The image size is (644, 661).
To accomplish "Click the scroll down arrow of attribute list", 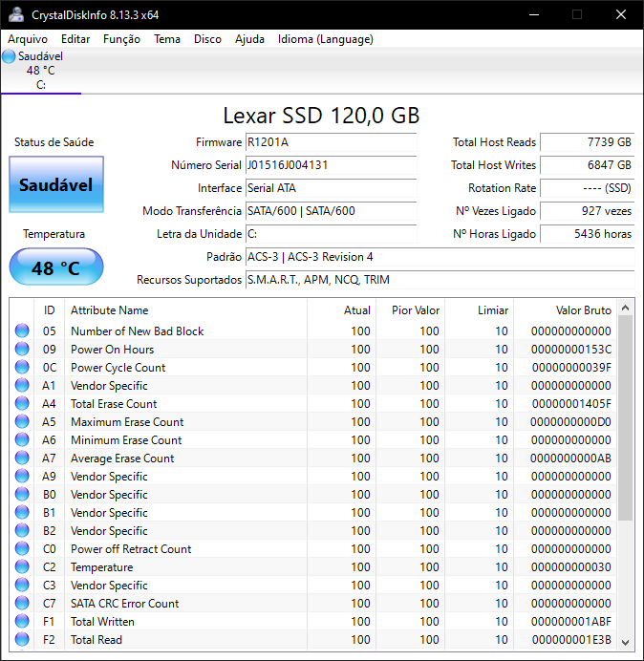I will click(x=626, y=643).
